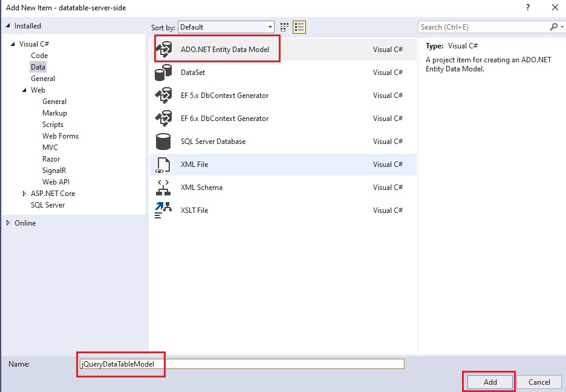Click the EF 5.x DbContext Generator icon
This screenshot has width=566, height=392.
click(163, 96)
